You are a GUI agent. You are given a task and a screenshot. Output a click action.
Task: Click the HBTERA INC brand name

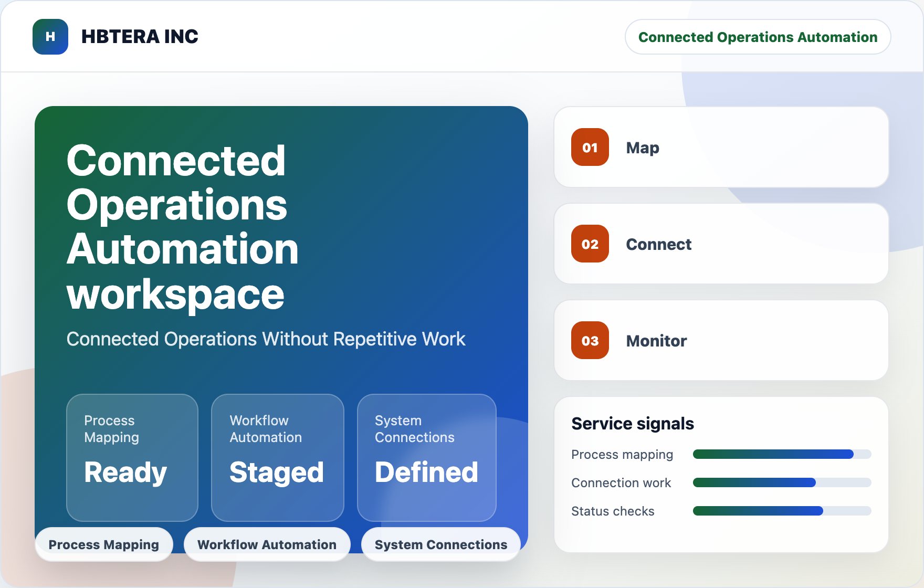coord(140,37)
